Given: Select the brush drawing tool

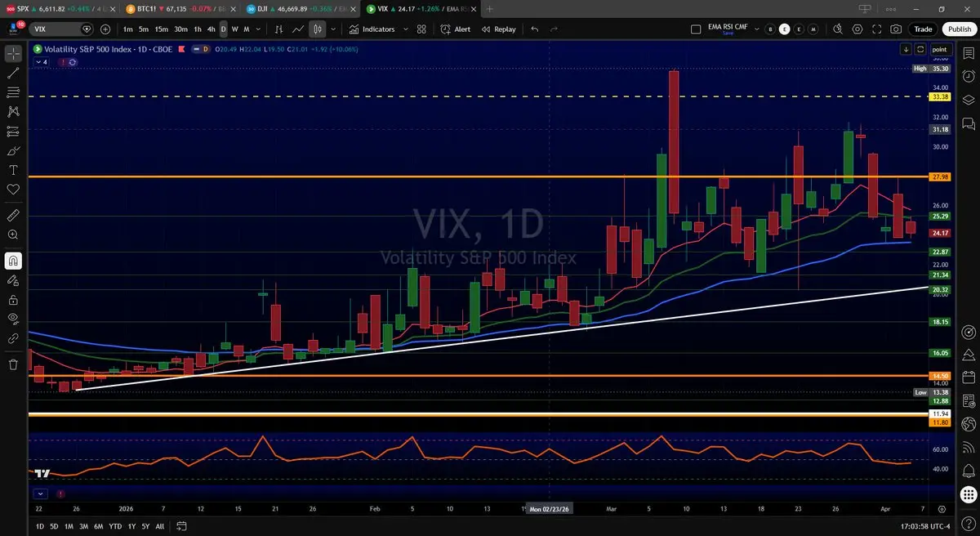Looking at the screenshot, I should (x=13, y=150).
